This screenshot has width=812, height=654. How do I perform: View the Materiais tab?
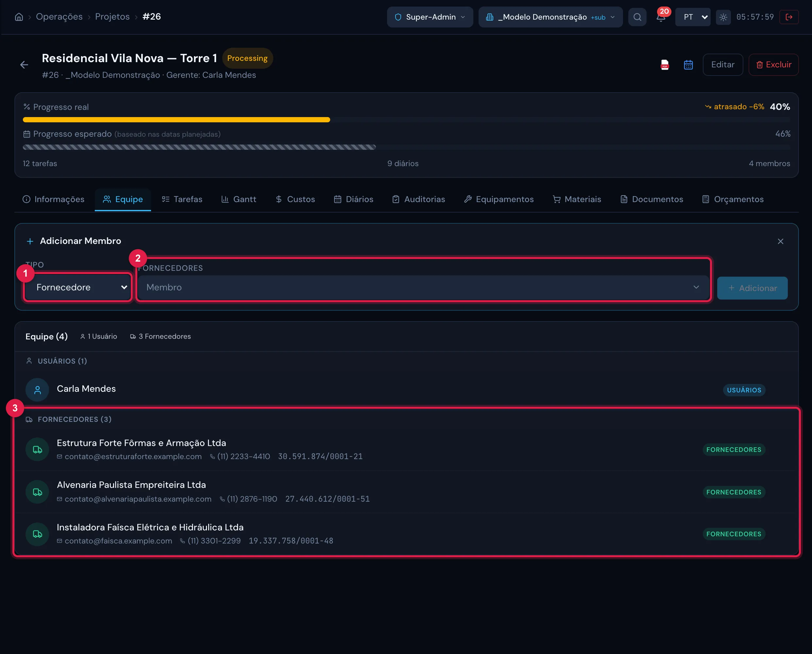pyautogui.click(x=577, y=199)
